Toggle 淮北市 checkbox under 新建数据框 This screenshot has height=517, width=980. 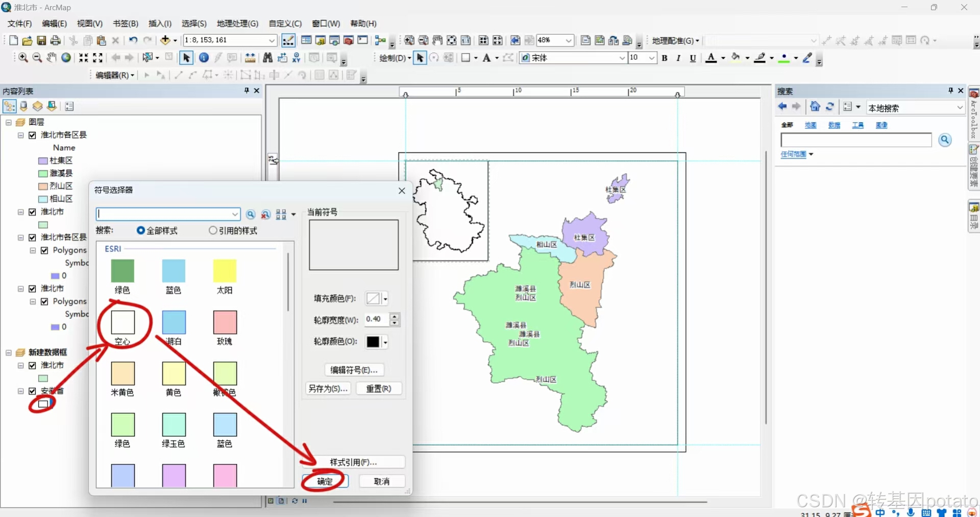[33, 366]
